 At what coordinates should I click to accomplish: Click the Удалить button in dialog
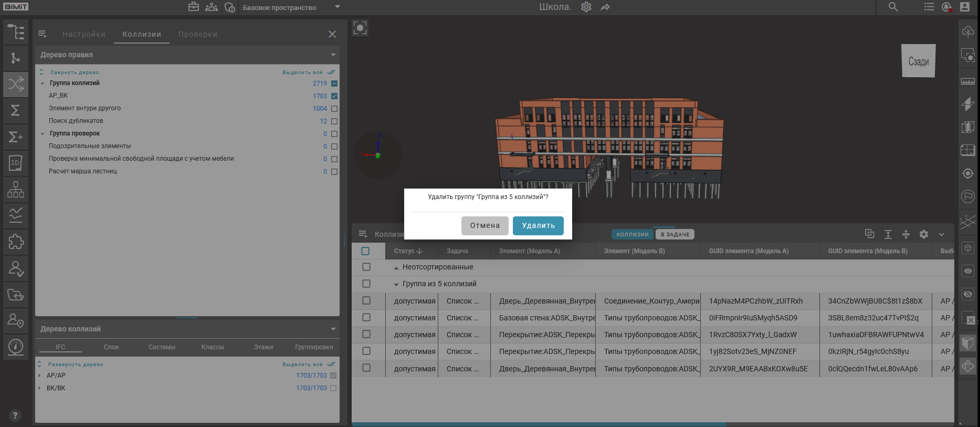point(538,225)
